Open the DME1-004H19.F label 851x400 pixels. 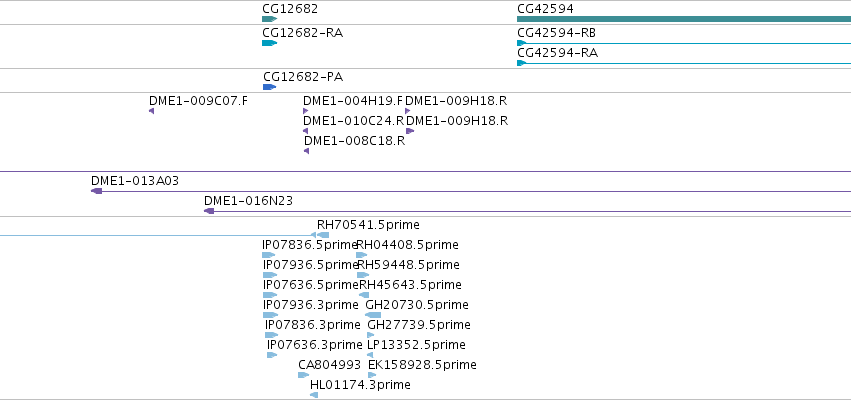click(x=353, y=101)
